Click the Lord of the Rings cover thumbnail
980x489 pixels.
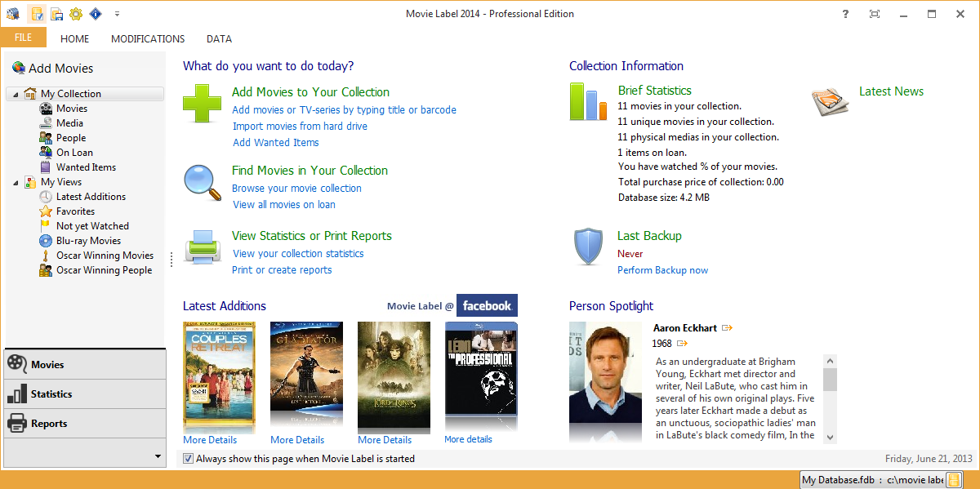point(394,376)
